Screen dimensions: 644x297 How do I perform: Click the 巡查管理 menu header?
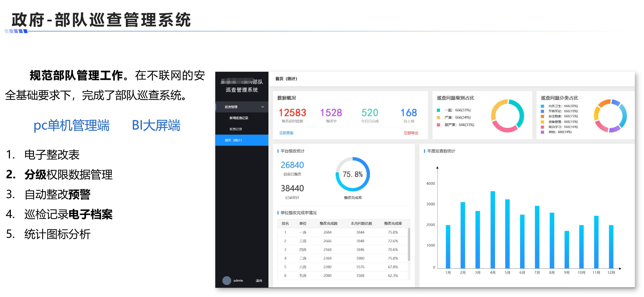click(242, 107)
